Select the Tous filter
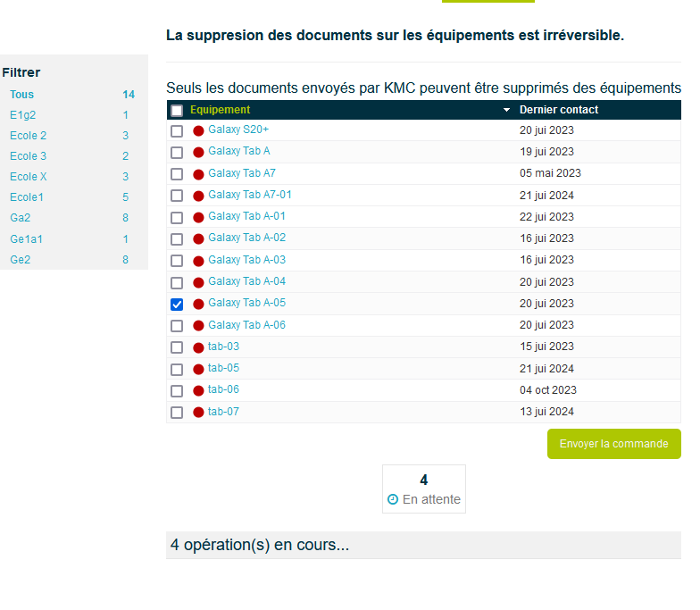Screen dimensions: 700x610 coord(22,95)
